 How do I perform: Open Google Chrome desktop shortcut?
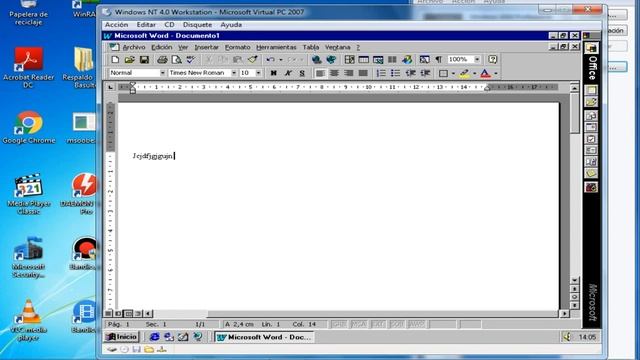[x=28, y=127]
